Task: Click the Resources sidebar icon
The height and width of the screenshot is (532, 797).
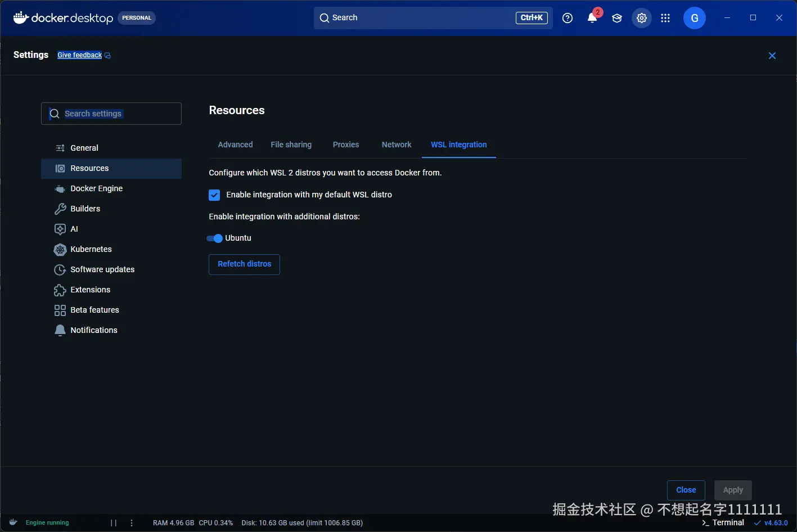Action: click(60, 168)
